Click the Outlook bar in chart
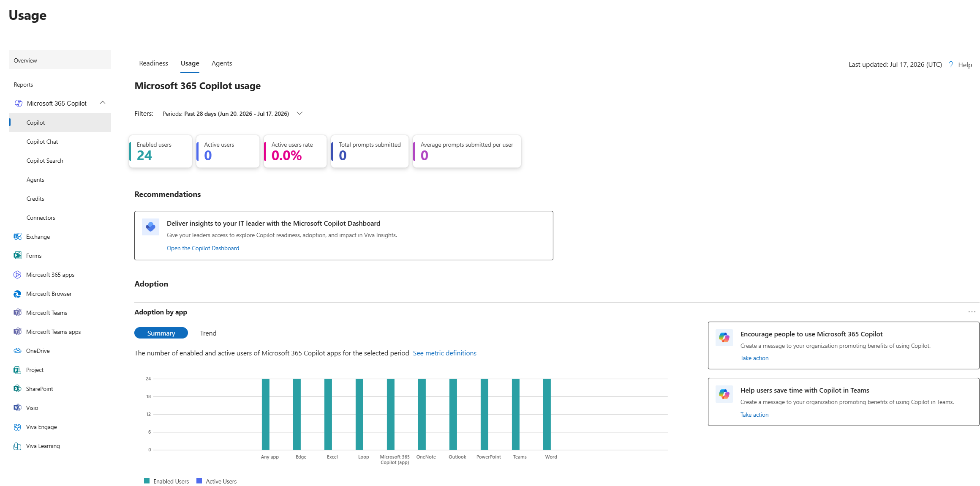Screen dimensions: 980x486 click(x=453, y=414)
